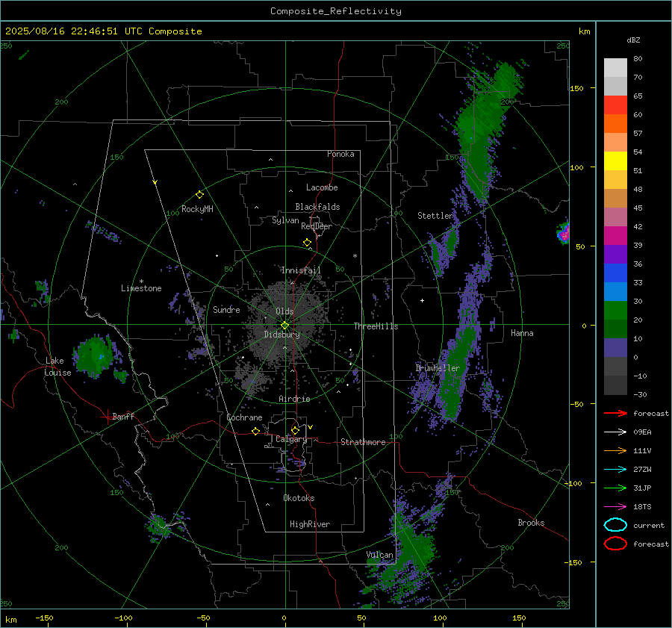Click the Drumheller label
672x628 pixels.
(x=438, y=368)
